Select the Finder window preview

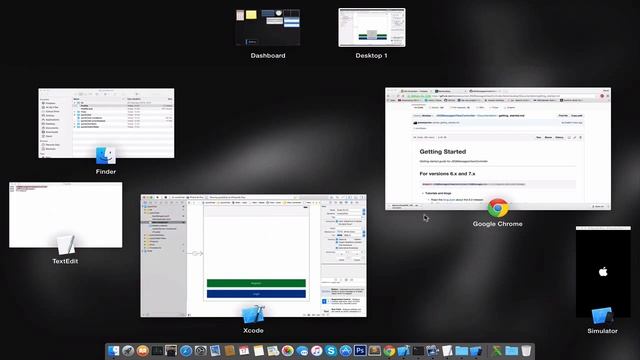106,123
